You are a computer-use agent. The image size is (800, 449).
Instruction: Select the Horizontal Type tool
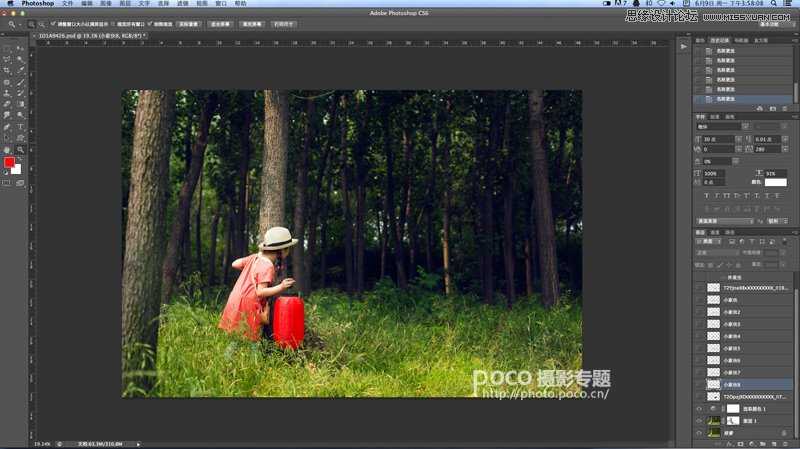tap(20, 126)
